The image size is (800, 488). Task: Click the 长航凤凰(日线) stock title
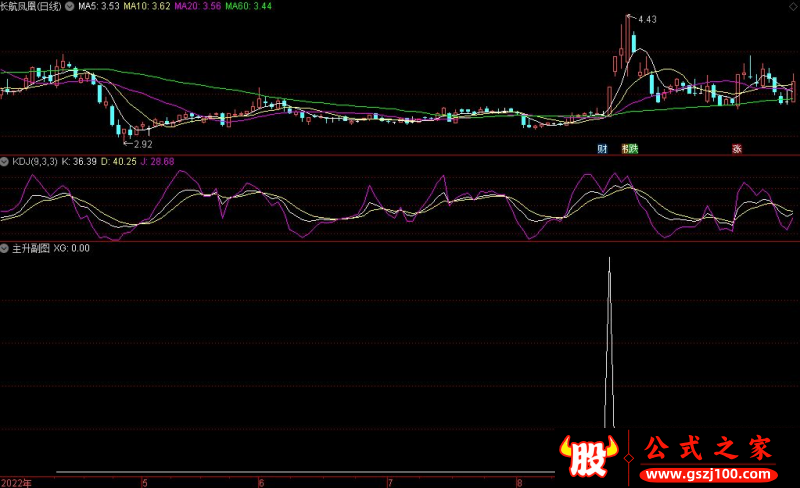tap(31, 6)
